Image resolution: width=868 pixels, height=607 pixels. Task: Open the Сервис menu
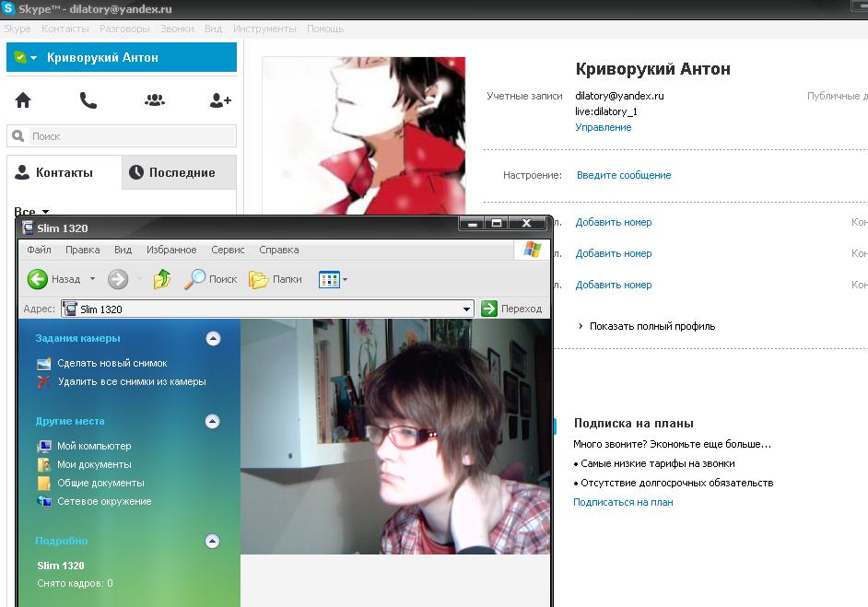click(228, 251)
